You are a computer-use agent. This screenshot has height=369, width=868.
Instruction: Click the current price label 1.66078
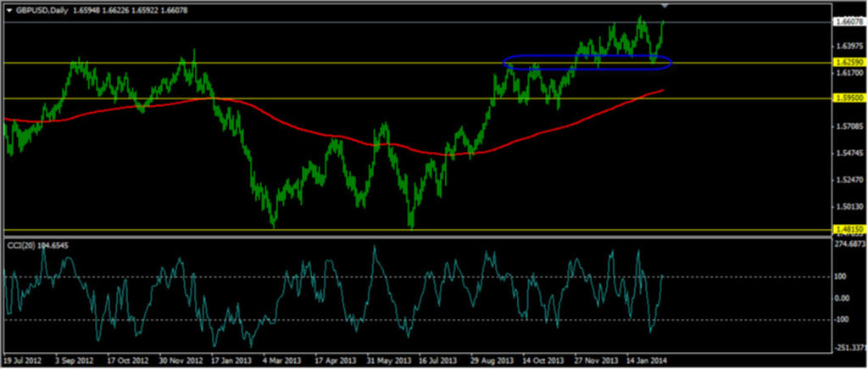click(850, 21)
